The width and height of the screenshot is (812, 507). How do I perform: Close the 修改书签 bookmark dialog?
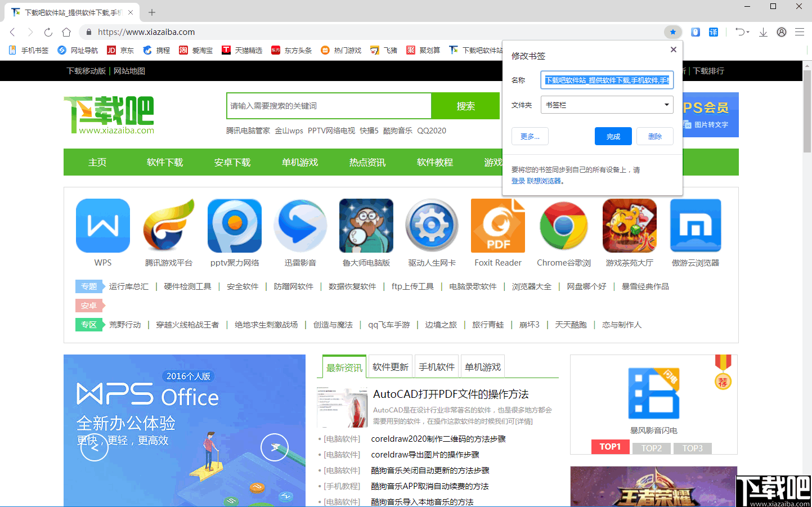pos(673,50)
